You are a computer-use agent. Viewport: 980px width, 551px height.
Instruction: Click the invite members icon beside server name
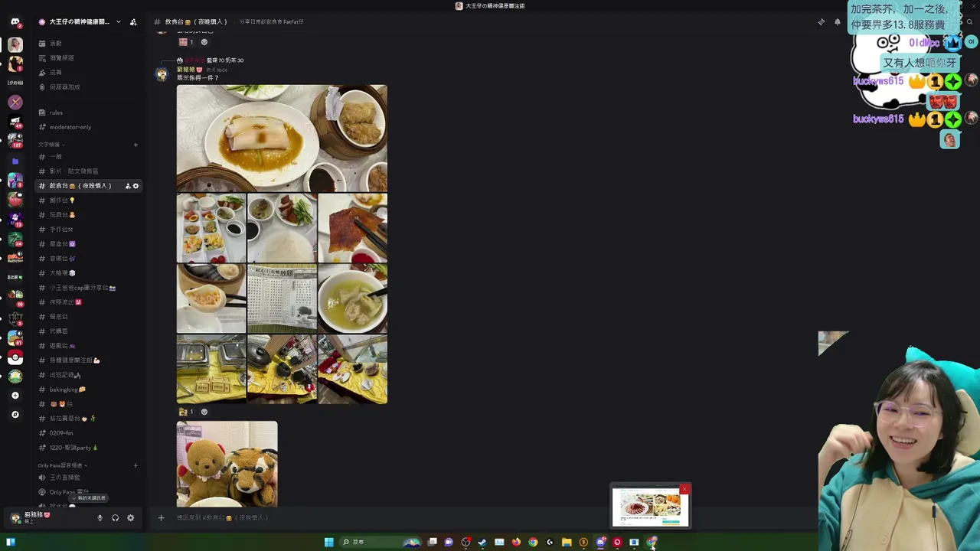[133, 22]
